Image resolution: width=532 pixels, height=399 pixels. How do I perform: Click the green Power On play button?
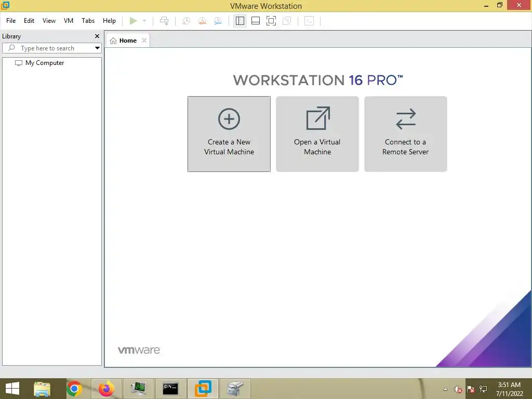tap(134, 21)
